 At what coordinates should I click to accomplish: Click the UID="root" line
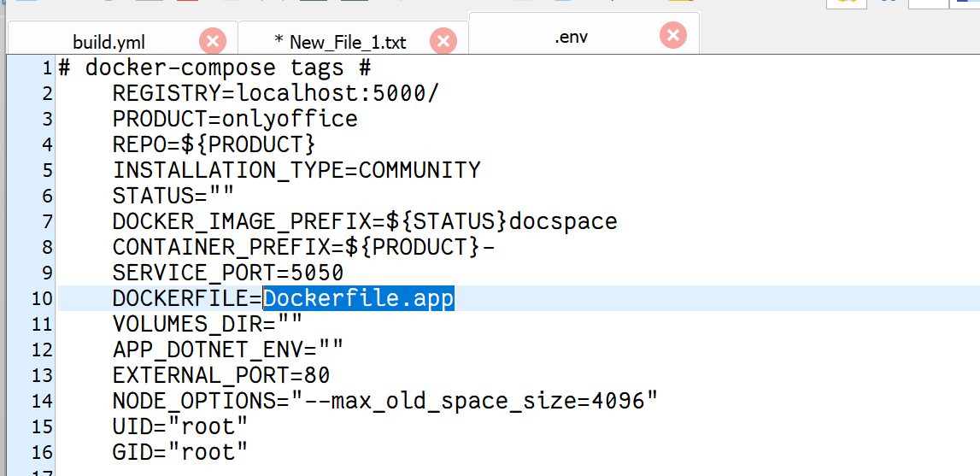pyautogui.click(x=180, y=426)
